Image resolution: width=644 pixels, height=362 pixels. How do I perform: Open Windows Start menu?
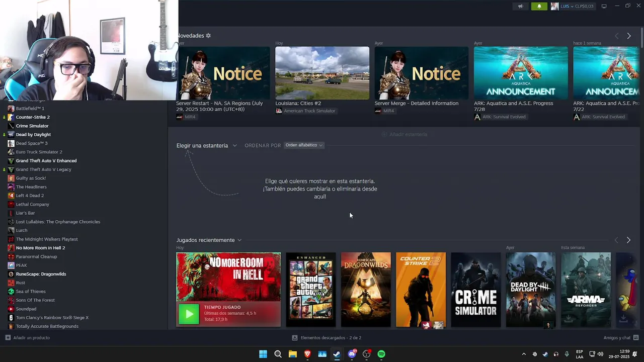tap(263, 354)
